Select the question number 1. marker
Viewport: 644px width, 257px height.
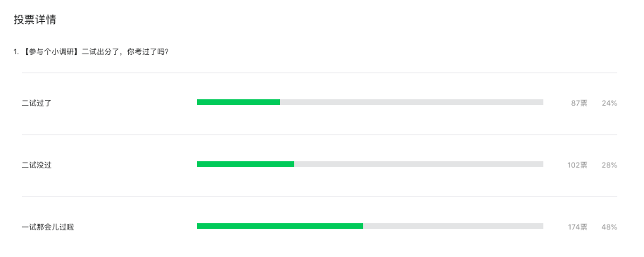tap(16, 52)
